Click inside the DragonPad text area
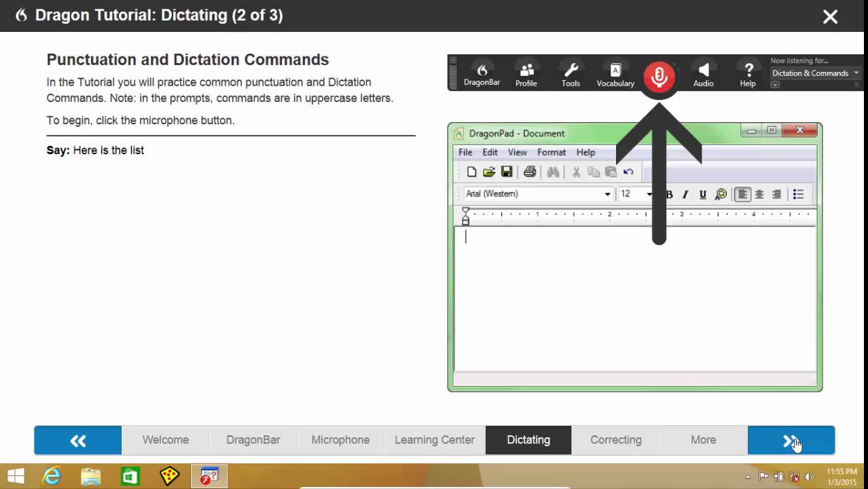The height and width of the screenshot is (489, 868). coord(635,299)
